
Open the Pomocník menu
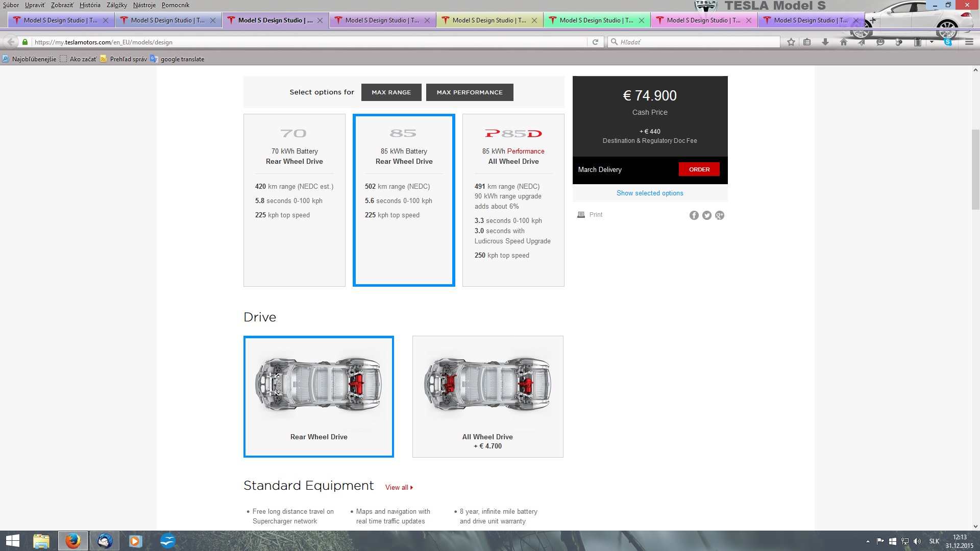pyautogui.click(x=176, y=5)
